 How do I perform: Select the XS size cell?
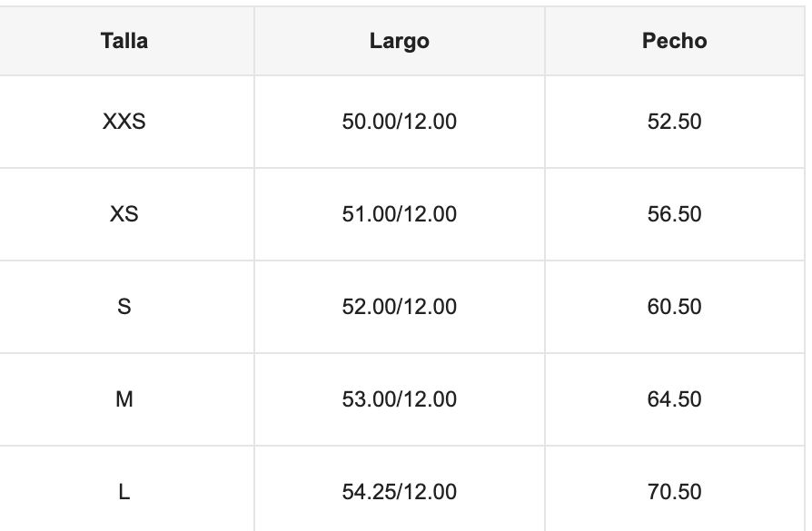tap(124, 214)
